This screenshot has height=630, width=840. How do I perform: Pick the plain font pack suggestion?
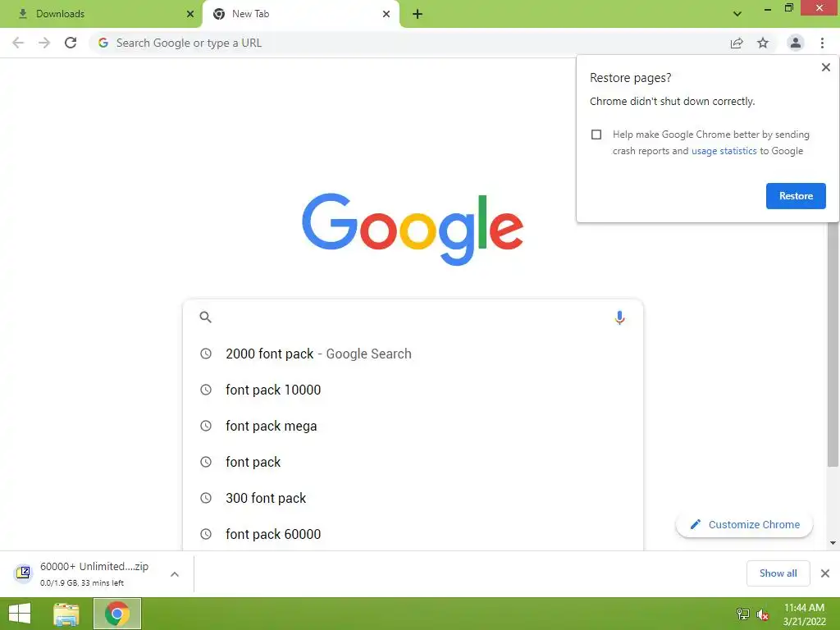(x=413, y=462)
